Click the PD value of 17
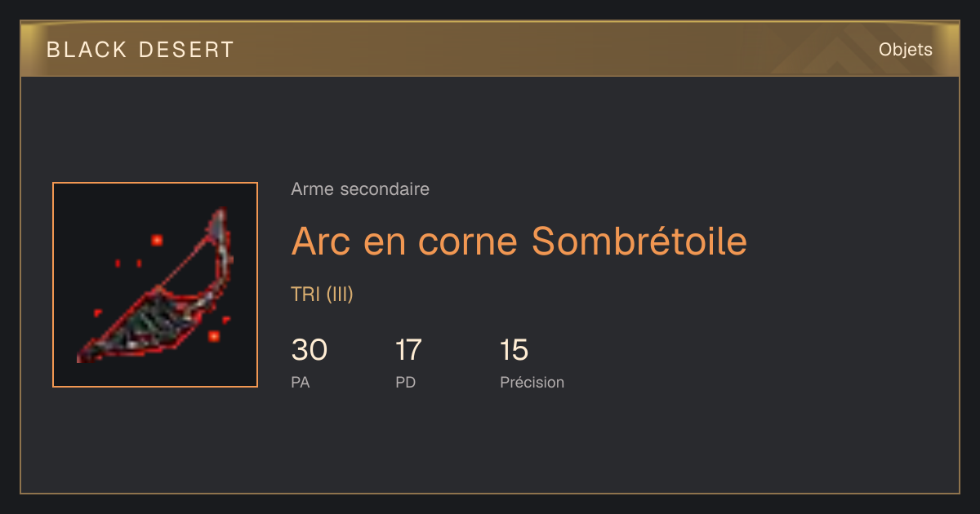The height and width of the screenshot is (514, 980). pyautogui.click(x=408, y=350)
